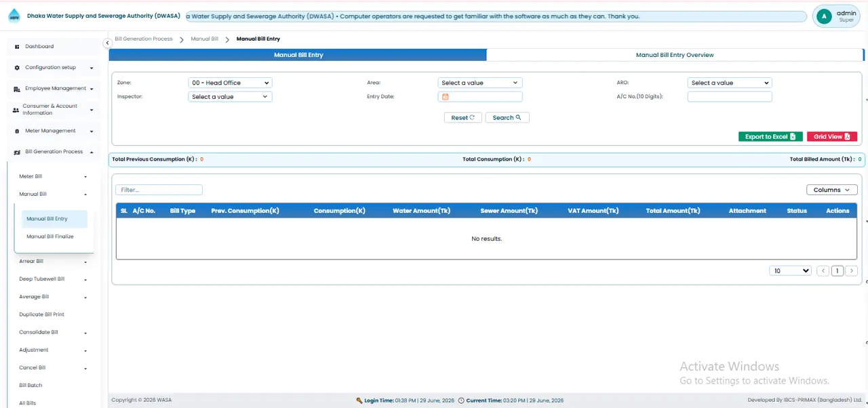868x408 pixels.
Task: Expand the Cancel Bill submenu
Action: [x=85, y=368]
